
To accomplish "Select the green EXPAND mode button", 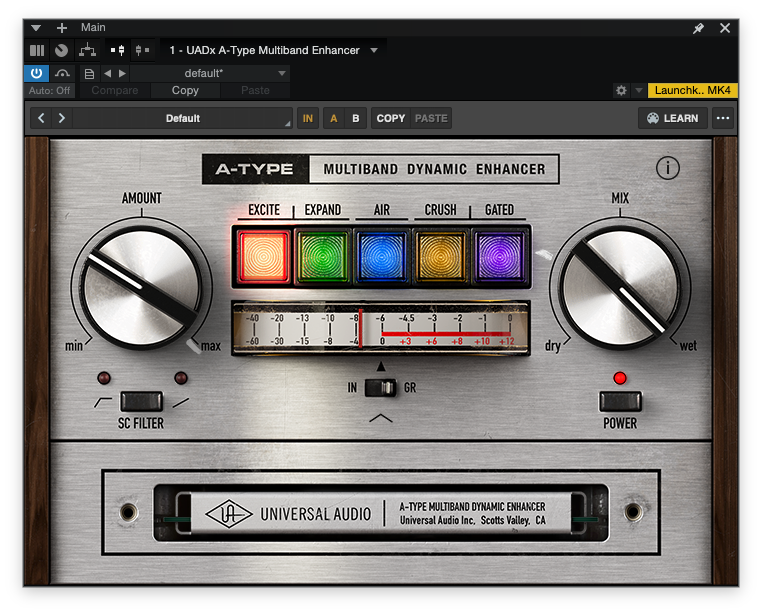I will point(322,256).
